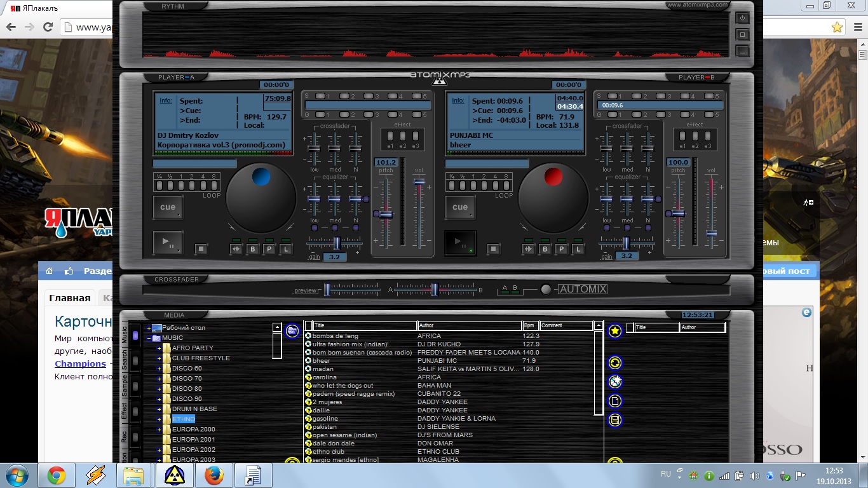Click the preview label in crossfader panel
Screen dimensions: 868x488
pyautogui.click(x=306, y=291)
